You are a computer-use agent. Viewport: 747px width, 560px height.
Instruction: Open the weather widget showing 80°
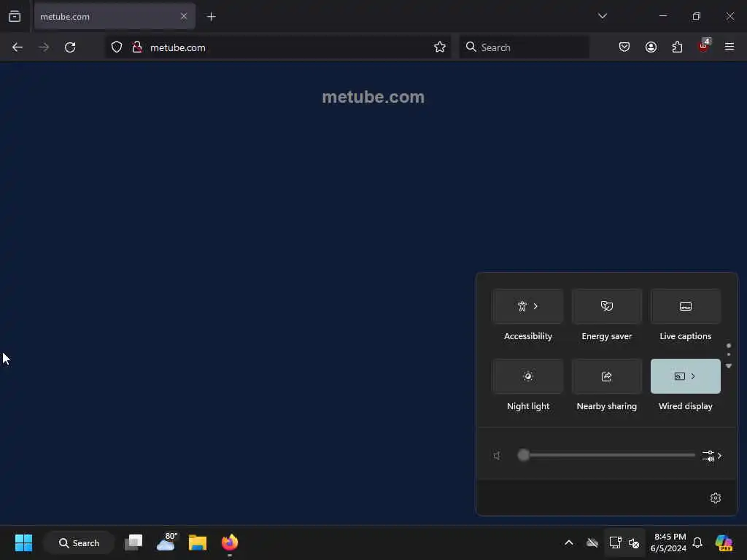click(166, 542)
